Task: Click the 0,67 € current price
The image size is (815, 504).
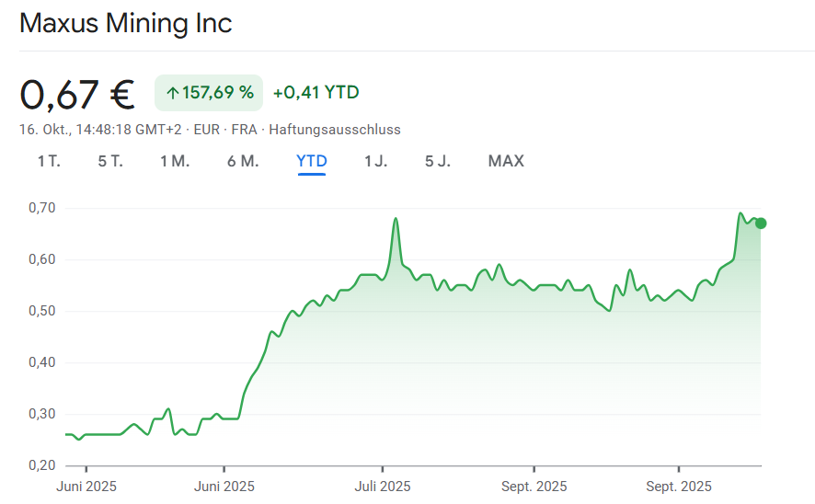Action: (77, 93)
